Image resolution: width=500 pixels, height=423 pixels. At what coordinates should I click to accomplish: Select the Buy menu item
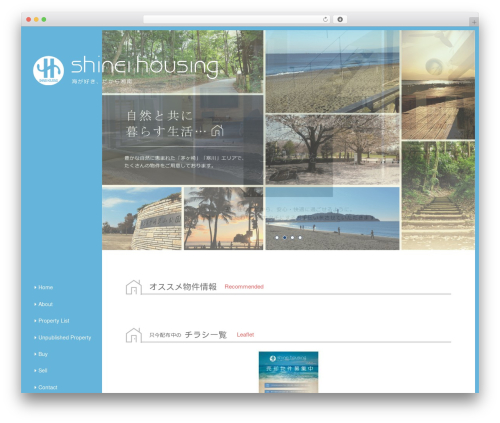pyautogui.click(x=43, y=354)
